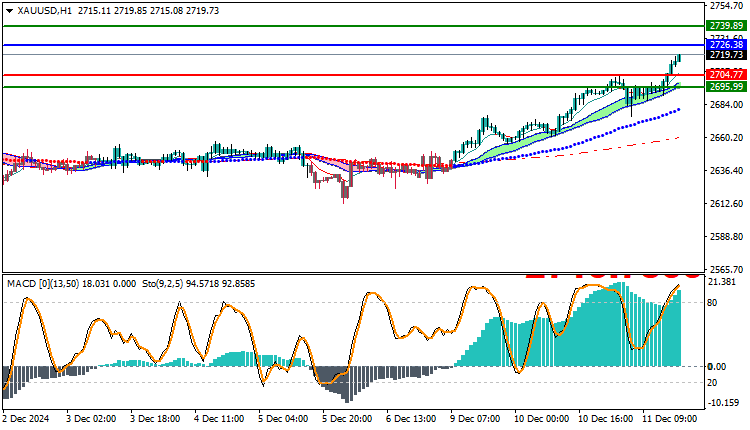Select the OHLC values 2715.11 2719.85

(112, 11)
